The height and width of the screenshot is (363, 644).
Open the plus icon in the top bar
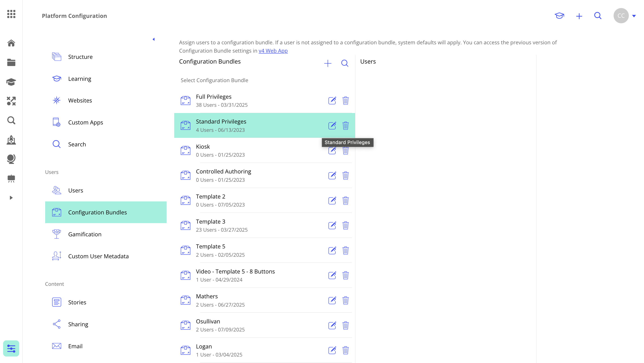(579, 16)
